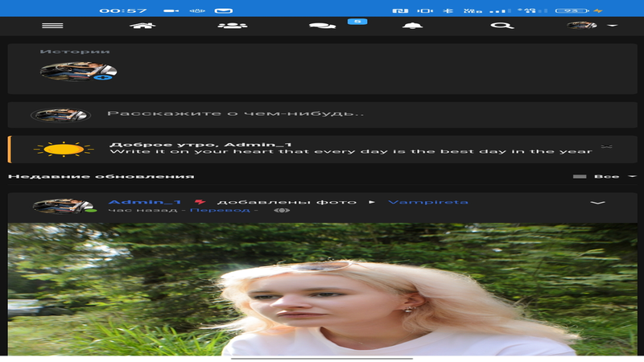644x362 pixels.
Task: Click the post author's avatar
Action: [x=63, y=206]
